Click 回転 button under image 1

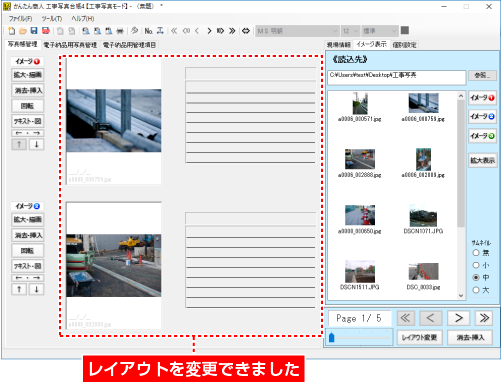(x=28, y=106)
